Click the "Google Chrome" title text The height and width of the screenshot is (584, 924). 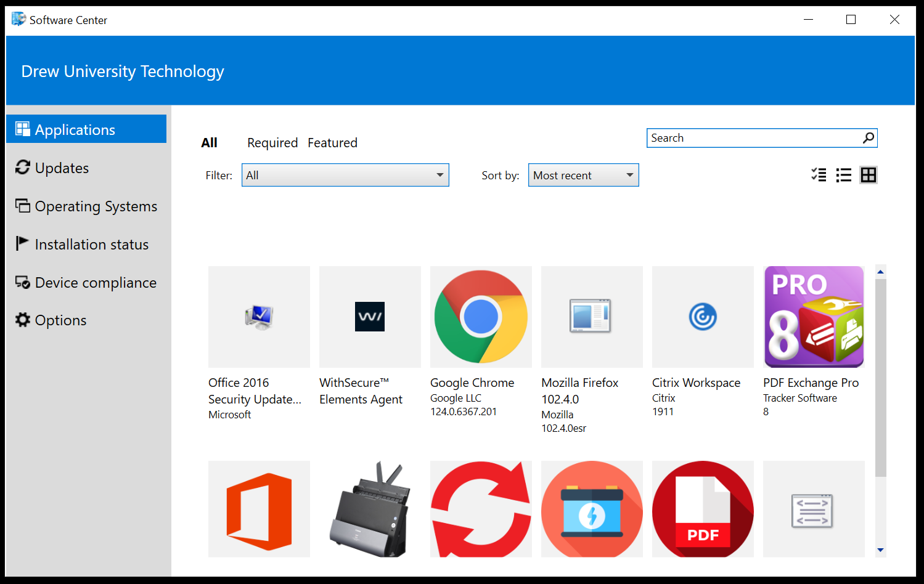(x=472, y=383)
